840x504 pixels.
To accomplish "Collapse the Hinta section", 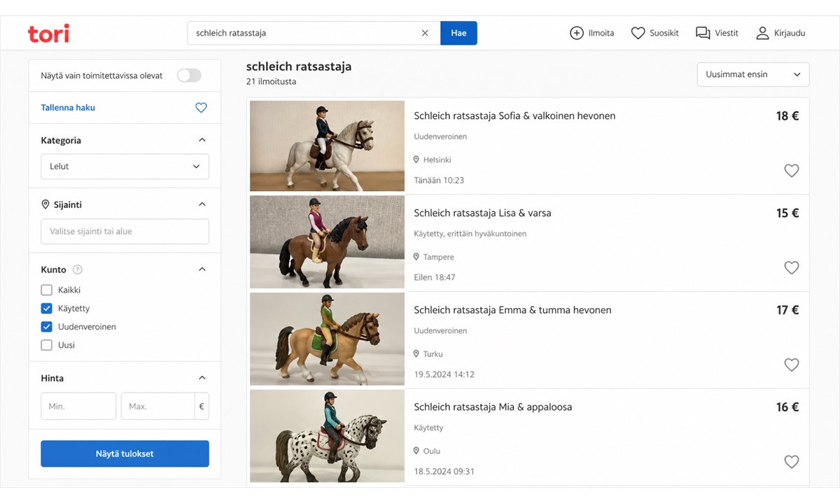I will pos(202,378).
